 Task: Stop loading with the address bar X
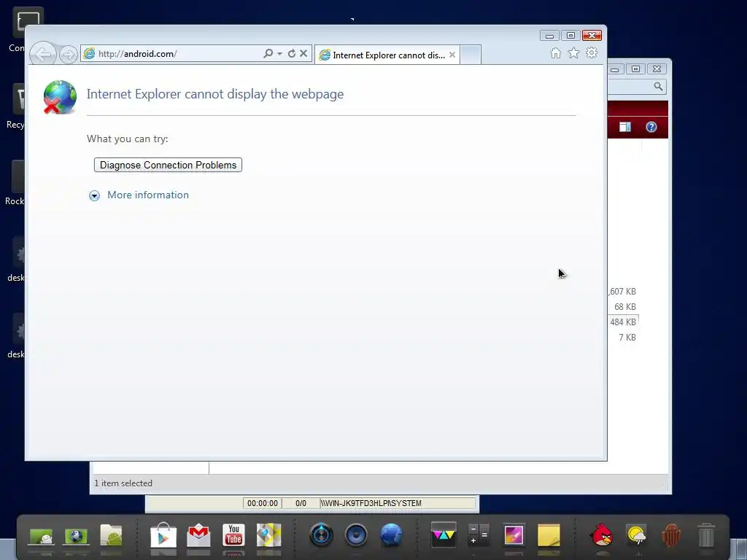click(x=303, y=53)
